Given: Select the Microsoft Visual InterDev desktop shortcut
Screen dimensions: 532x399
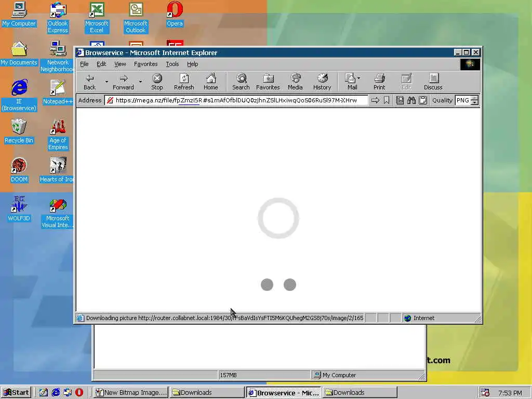Looking at the screenshot, I should click(58, 212).
